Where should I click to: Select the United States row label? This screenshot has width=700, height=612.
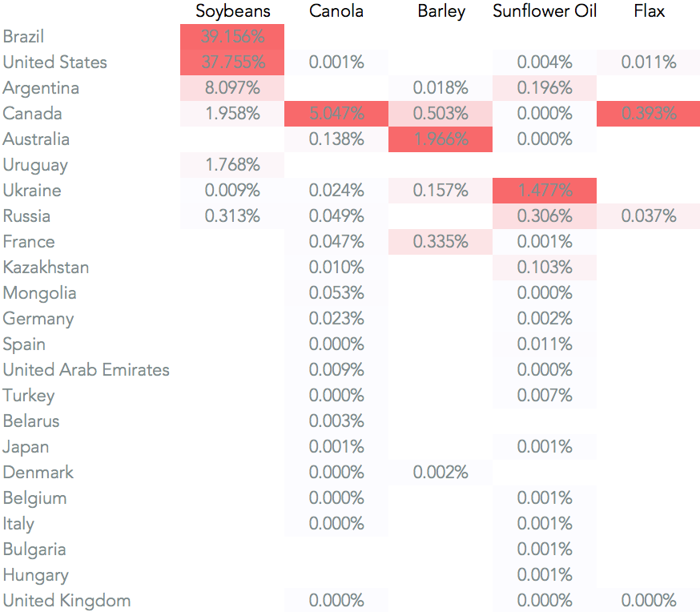point(54,62)
